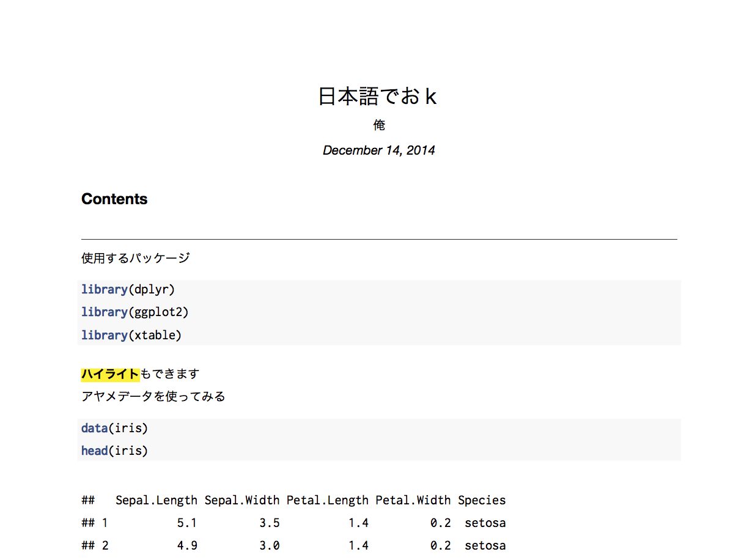
Task: Click the highlighted ハイライト text
Action: click(x=110, y=374)
